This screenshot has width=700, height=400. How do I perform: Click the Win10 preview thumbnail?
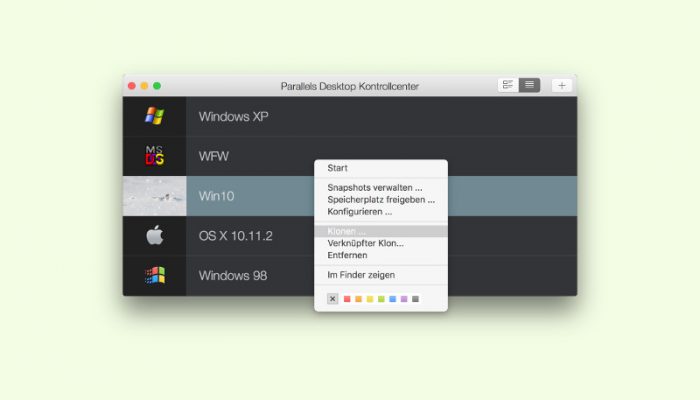pos(154,196)
